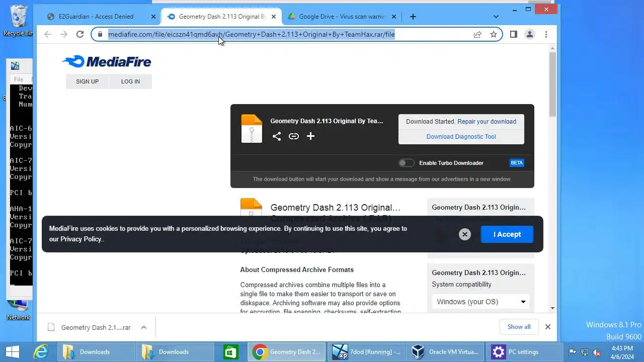This screenshot has width=644, height=362.
Task: Click the page vertical scrollbar thumb
Action: tap(552, 83)
